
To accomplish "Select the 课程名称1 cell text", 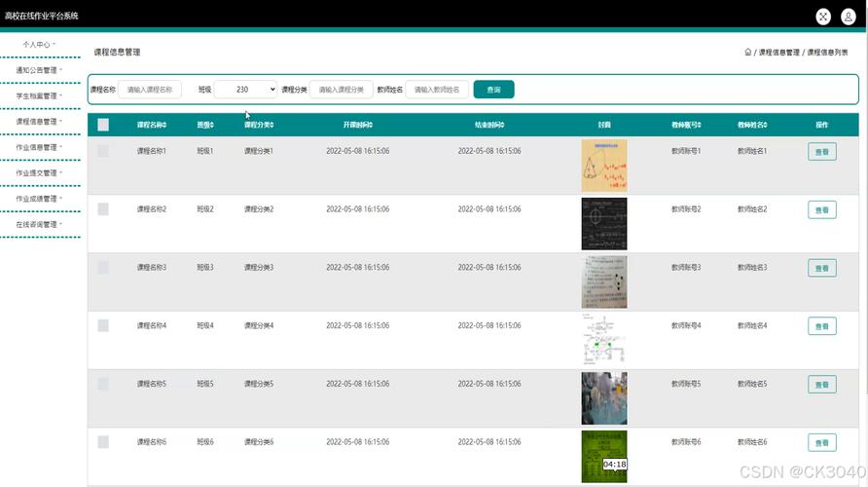I will point(152,151).
